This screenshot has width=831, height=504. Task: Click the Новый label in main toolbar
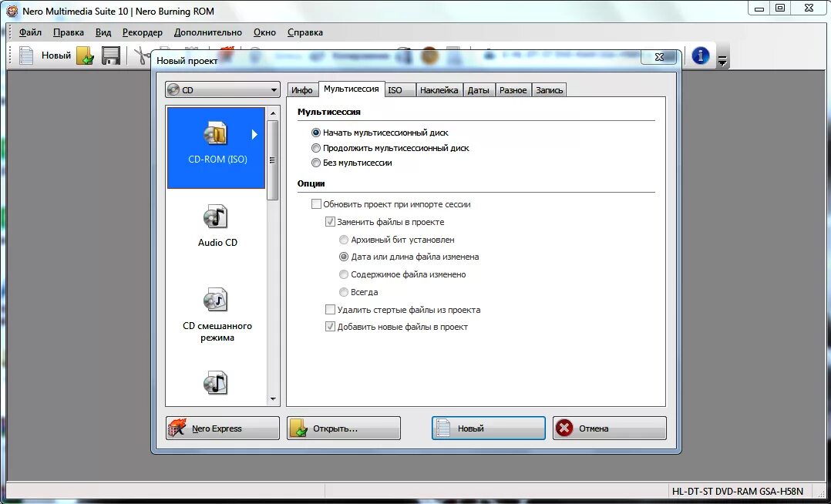point(56,55)
